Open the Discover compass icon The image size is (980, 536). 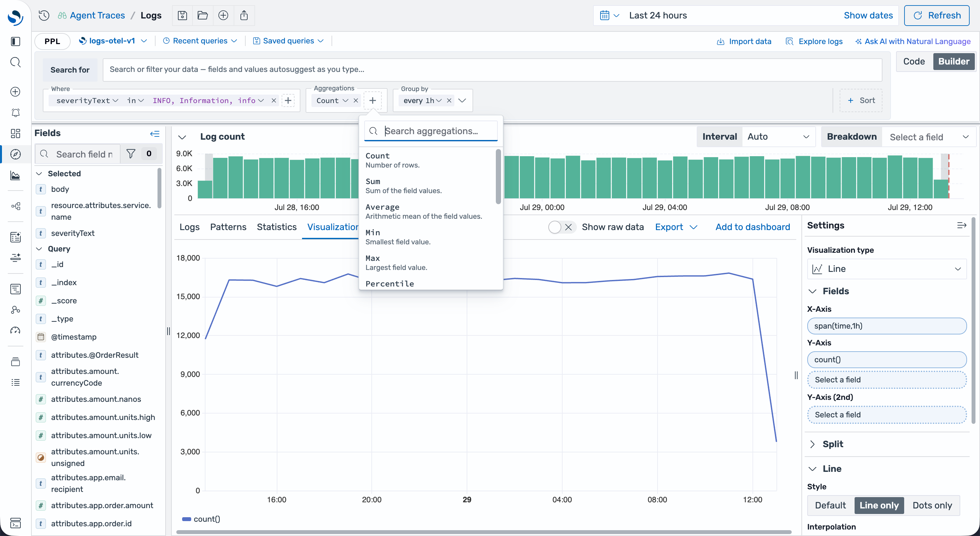coord(15,154)
